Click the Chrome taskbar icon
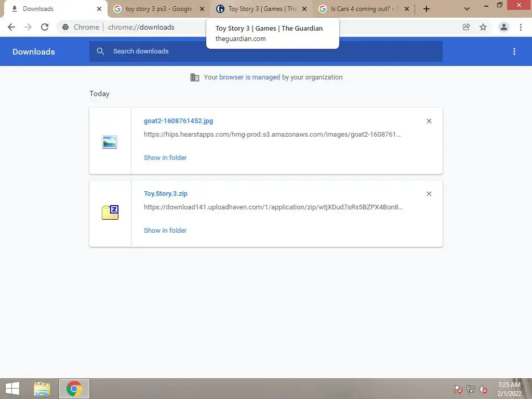Viewport: 532px width, 399px height. 74,389
